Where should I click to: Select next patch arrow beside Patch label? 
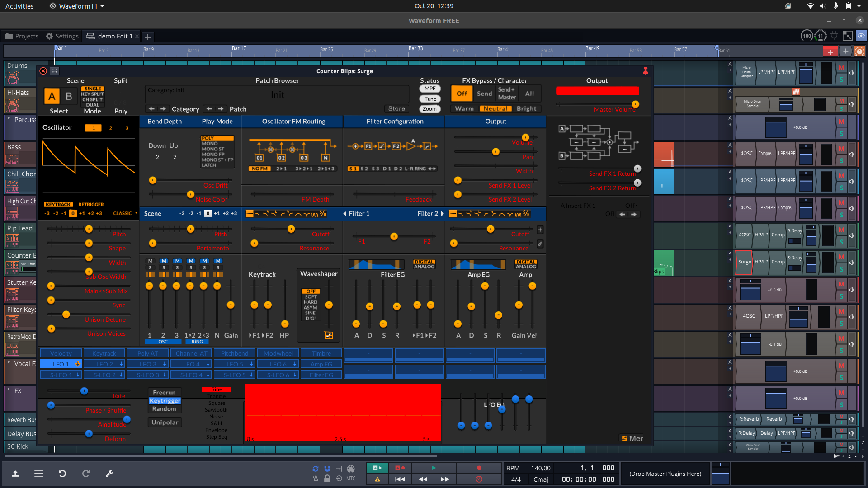pyautogui.click(x=221, y=109)
